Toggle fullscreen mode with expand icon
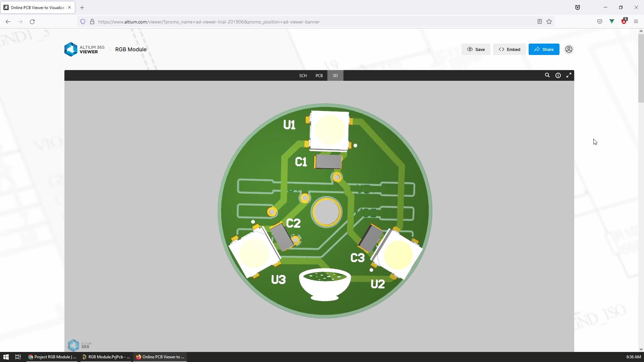The width and height of the screenshot is (644, 362). [569, 75]
